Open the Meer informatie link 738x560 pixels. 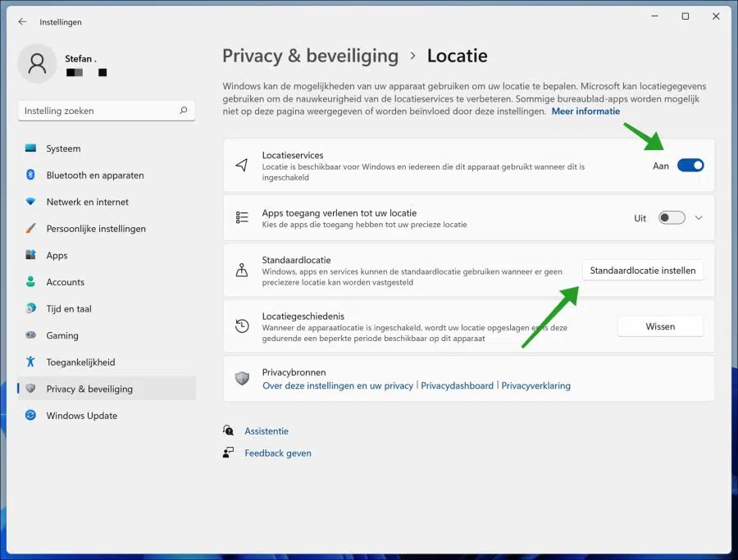(x=585, y=111)
